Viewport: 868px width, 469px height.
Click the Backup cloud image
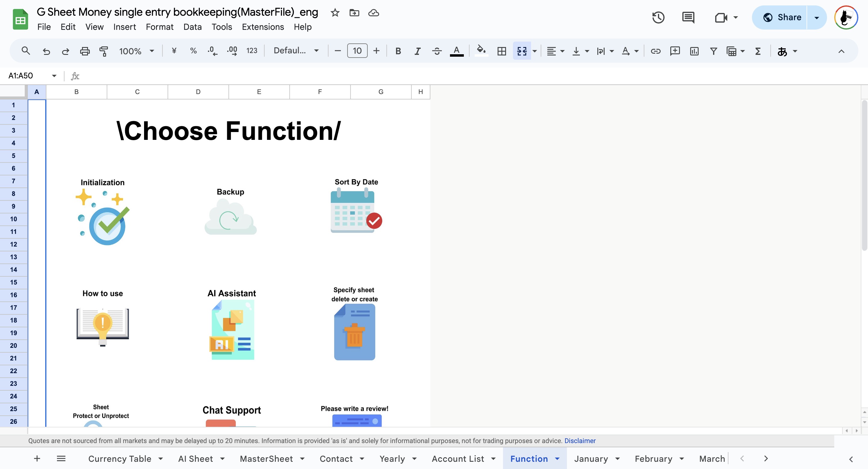tap(231, 217)
